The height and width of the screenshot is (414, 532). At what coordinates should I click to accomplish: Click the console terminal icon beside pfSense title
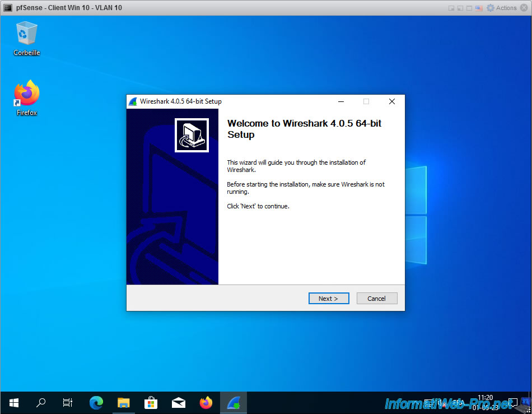click(8, 8)
